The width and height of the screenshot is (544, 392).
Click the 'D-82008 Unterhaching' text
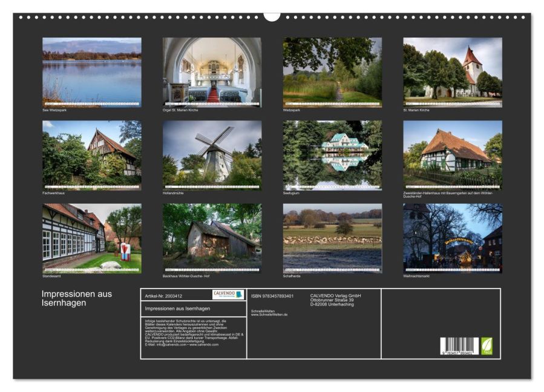click(332, 304)
